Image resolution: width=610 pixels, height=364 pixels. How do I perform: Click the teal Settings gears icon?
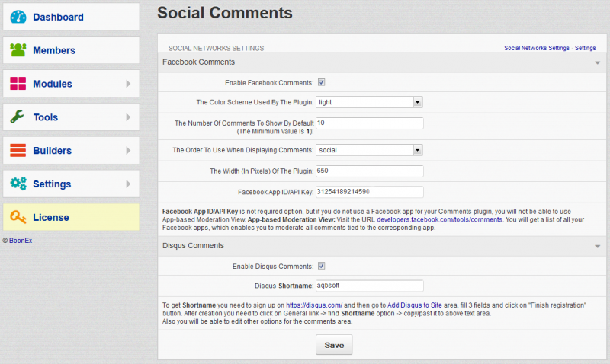coord(18,184)
